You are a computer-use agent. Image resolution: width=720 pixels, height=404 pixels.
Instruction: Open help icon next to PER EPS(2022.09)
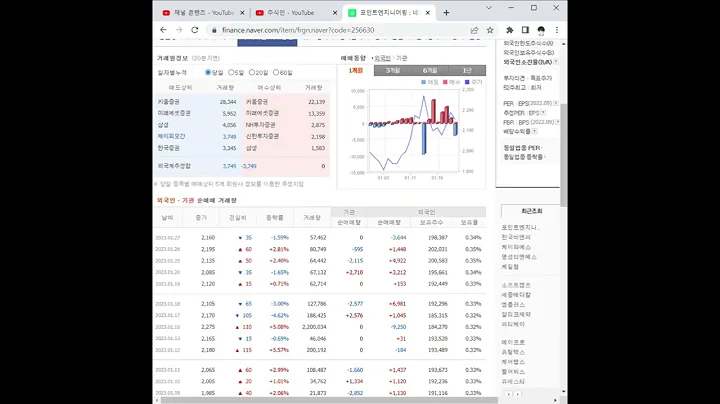click(x=556, y=103)
